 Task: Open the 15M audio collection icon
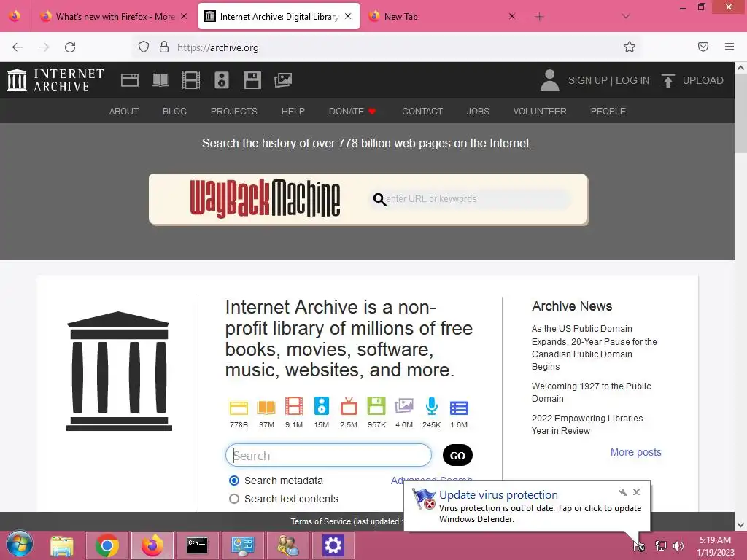pyautogui.click(x=322, y=406)
